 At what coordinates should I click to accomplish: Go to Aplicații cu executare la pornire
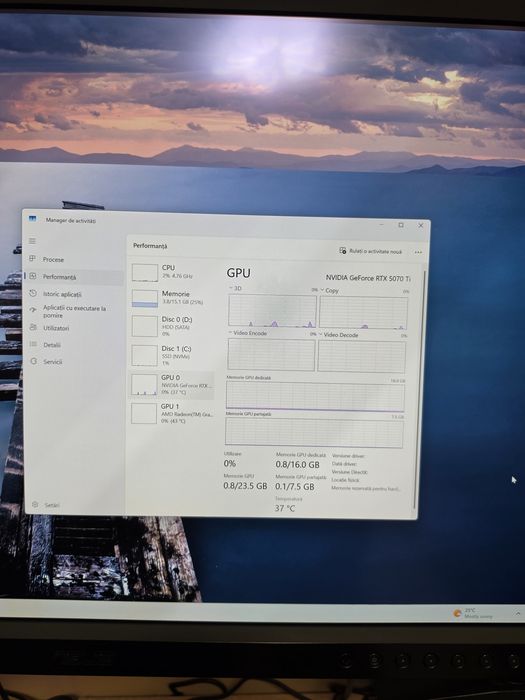click(74, 311)
